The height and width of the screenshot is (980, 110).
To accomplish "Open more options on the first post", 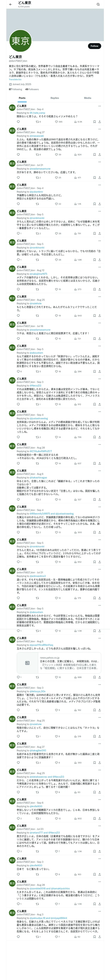I will pos(99,106).
